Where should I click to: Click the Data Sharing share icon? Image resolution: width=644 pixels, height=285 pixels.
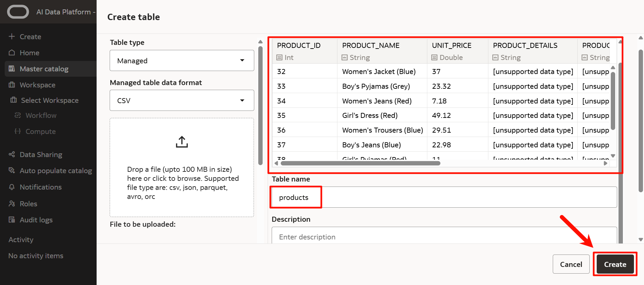(12, 154)
